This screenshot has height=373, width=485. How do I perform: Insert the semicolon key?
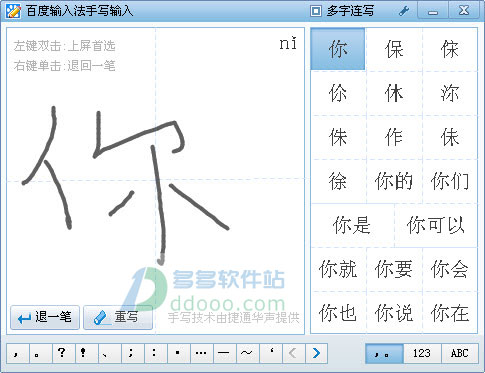pos(133,353)
